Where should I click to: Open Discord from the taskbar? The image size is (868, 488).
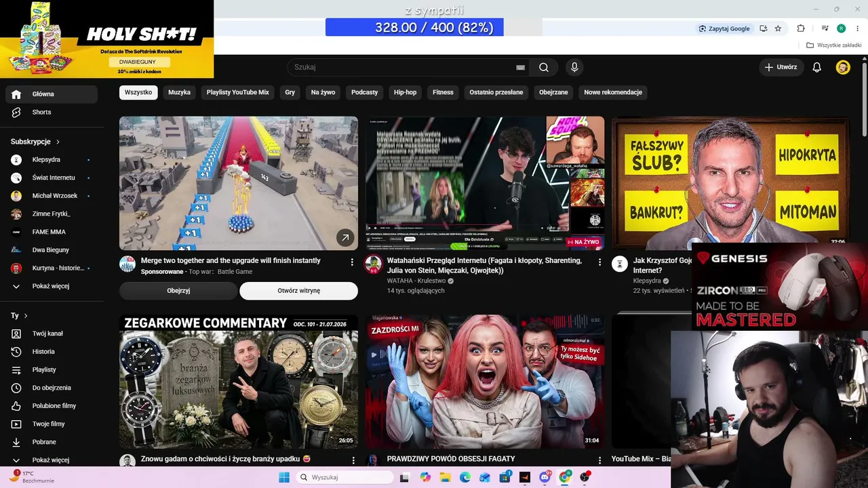click(545, 477)
